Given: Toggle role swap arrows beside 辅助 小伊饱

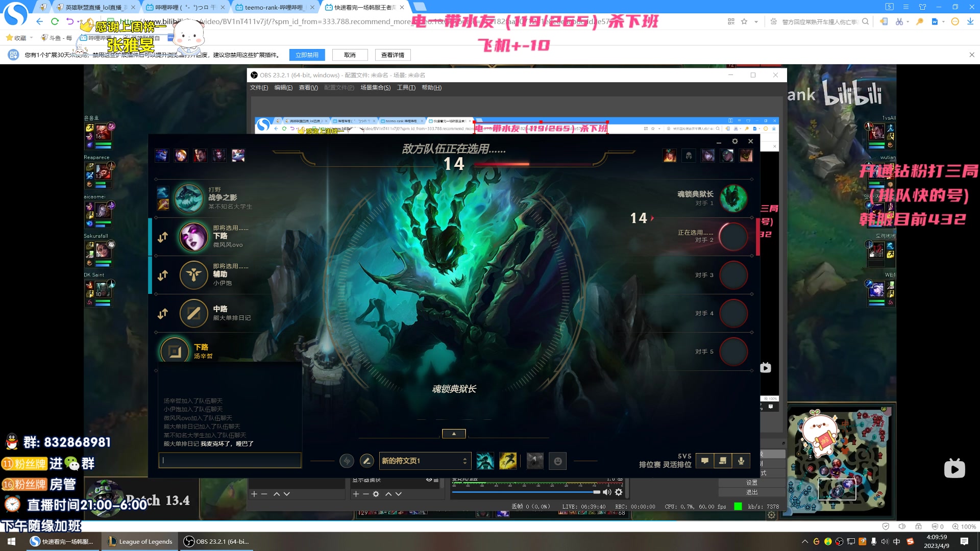Looking at the screenshot, I should point(163,275).
